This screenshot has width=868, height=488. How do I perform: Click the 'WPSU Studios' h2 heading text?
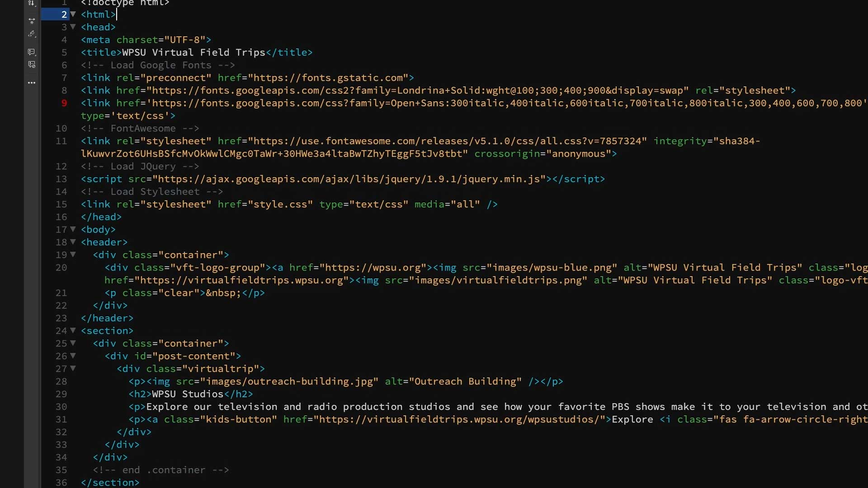[188, 394]
